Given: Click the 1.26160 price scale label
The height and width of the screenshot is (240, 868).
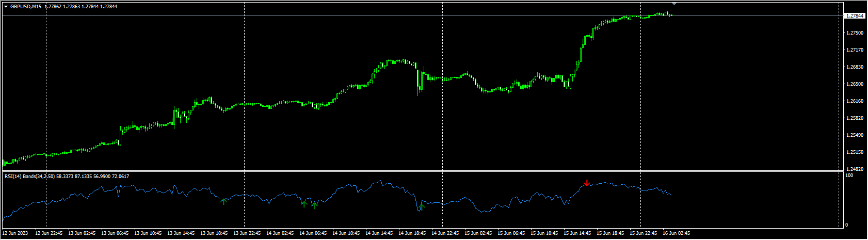Looking at the screenshot, I should 855,101.
